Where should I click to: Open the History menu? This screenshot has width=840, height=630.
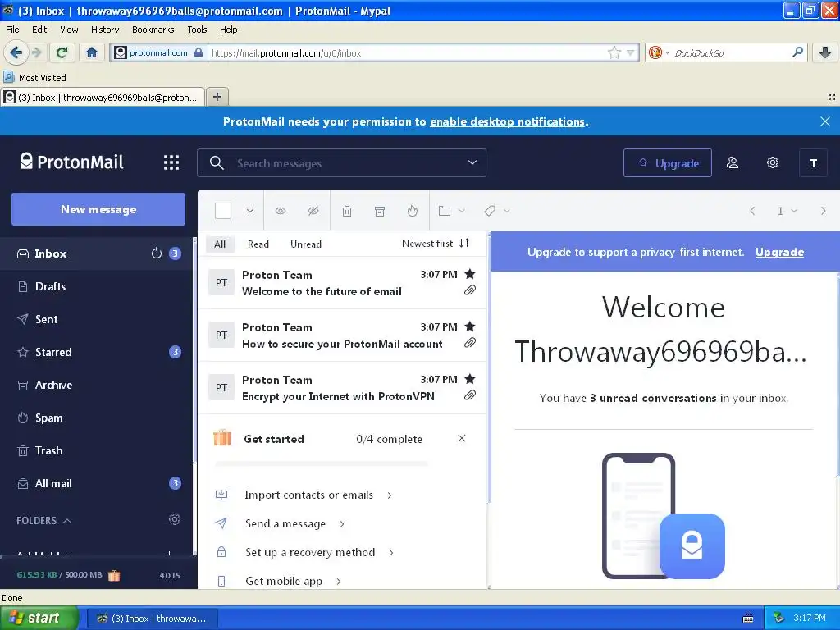click(105, 30)
